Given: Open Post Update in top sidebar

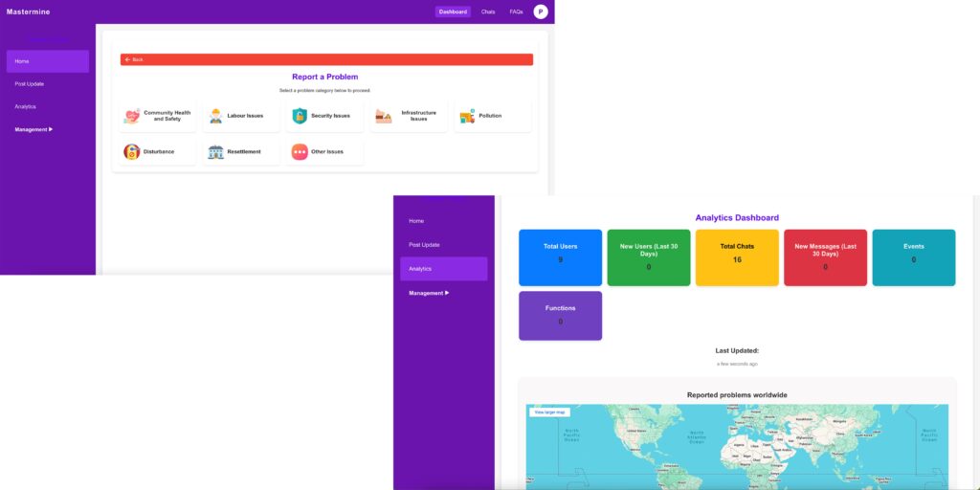Looking at the screenshot, I should [x=30, y=83].
